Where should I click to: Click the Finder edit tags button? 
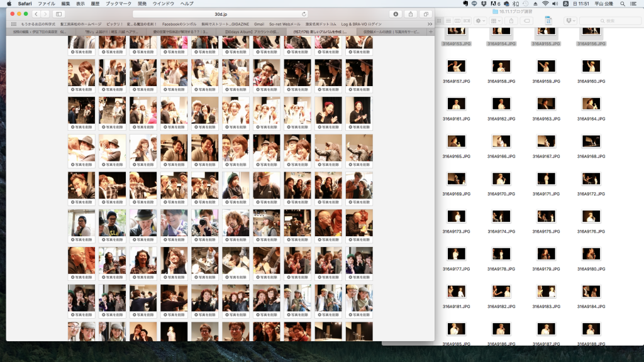point(526,21)
